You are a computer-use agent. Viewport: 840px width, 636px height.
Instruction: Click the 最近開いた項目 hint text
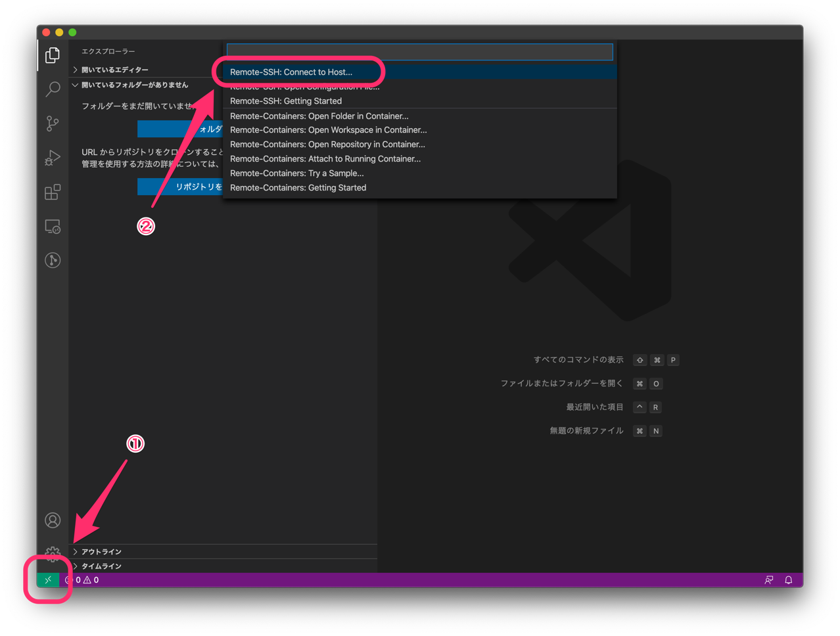click(595, 407)
